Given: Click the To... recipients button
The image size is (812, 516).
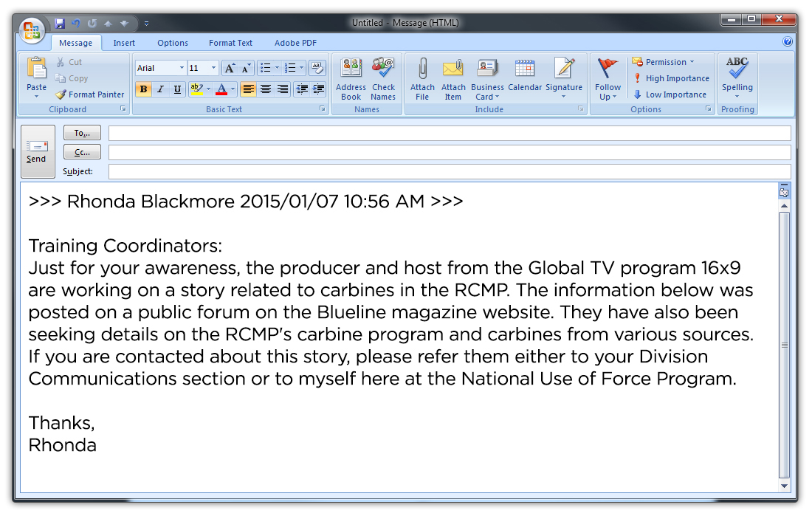Looking at the screenshot, I should [82, 133].
